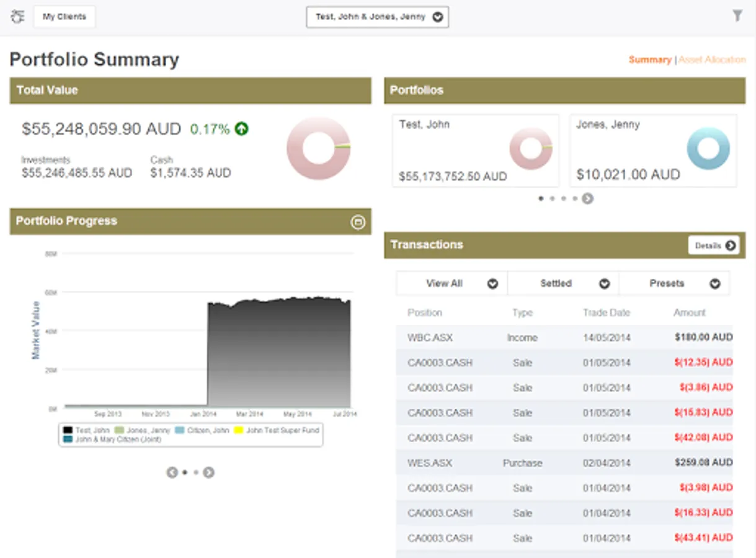Image resolution: width=756 pixels, height=558 pixels.
Task: Toggle John Test Super Fund legend entry
Action: click(x=277, y=430)
